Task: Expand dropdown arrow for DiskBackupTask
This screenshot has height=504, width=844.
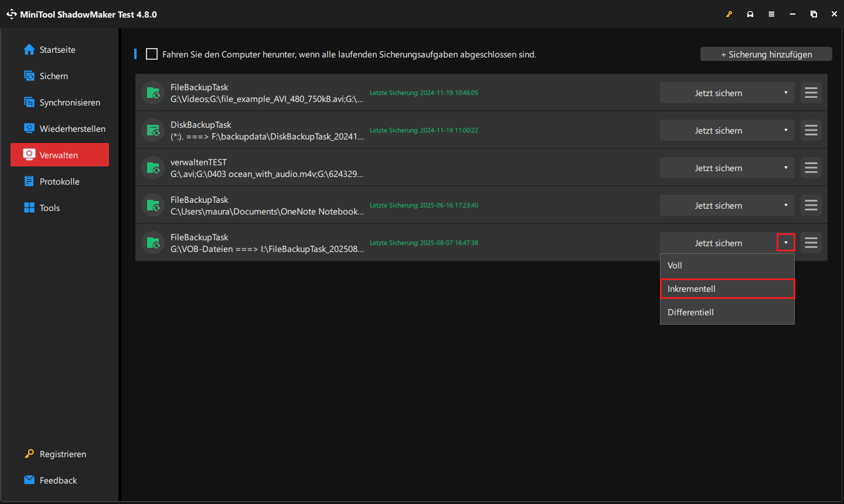Action: tap(786, 130)
